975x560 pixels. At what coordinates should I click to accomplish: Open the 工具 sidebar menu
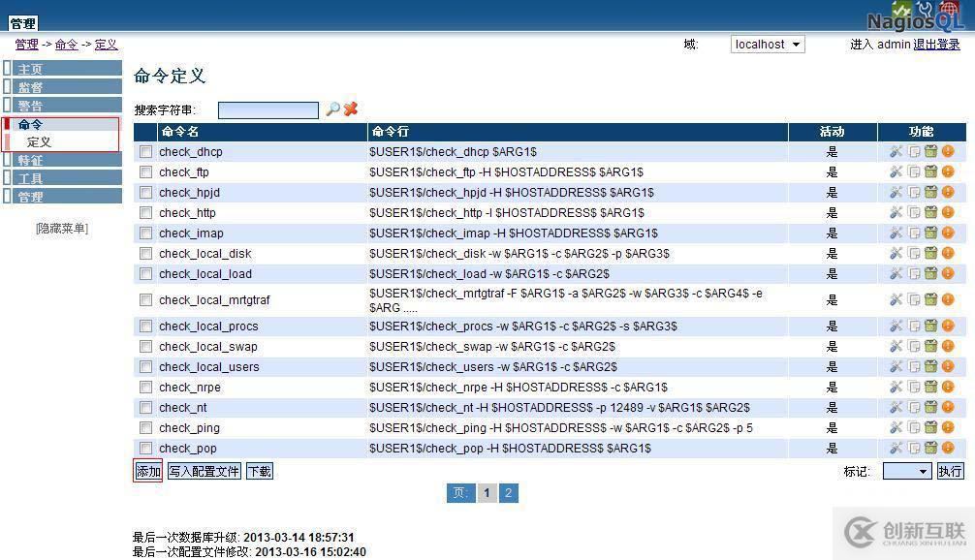[x=30, y=178]
